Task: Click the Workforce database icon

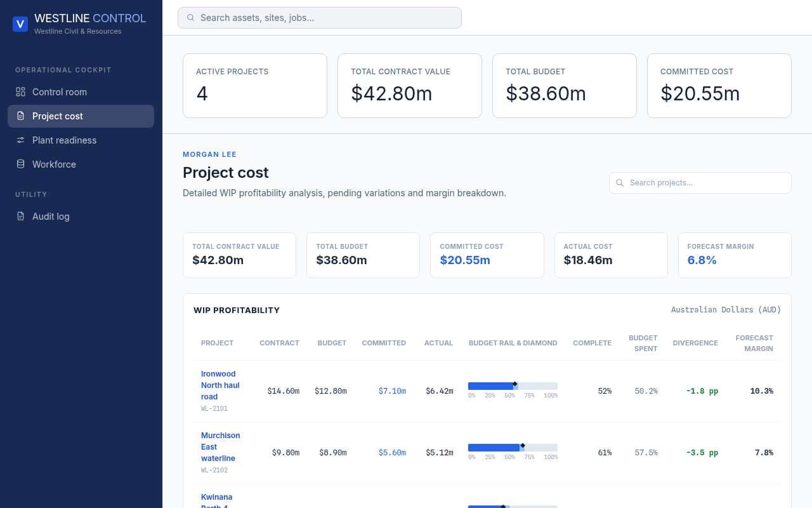Action: point(20,164)
